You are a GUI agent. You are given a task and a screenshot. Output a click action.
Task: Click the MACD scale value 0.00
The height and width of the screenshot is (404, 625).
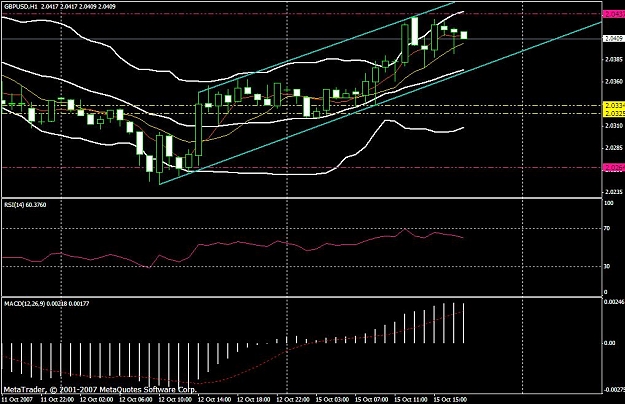point(610,343)
